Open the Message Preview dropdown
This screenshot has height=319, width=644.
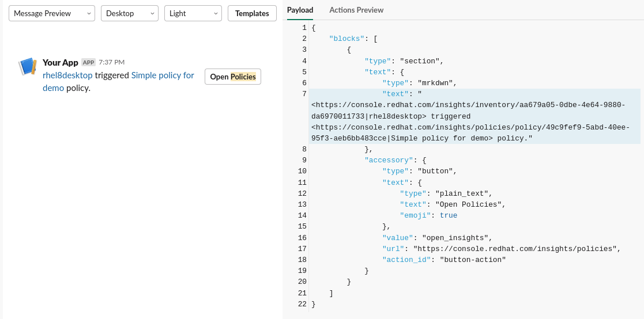[x=52, y=13]
